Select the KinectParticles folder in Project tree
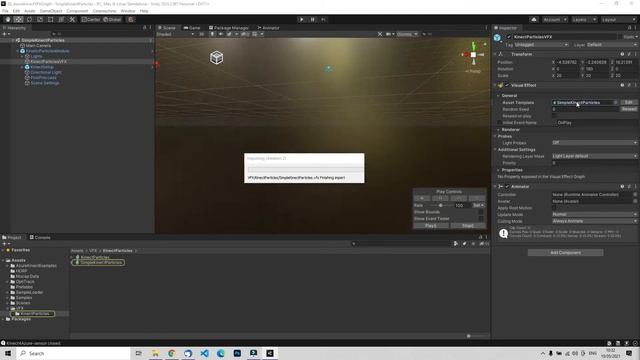The height and width of the screenshot is (360, 640). (35, 313)
